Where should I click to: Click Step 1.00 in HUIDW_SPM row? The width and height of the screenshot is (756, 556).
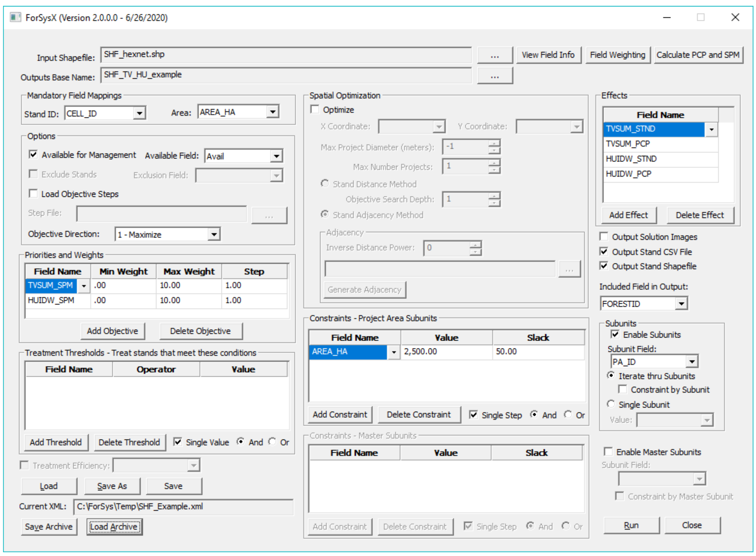point(255,300)
